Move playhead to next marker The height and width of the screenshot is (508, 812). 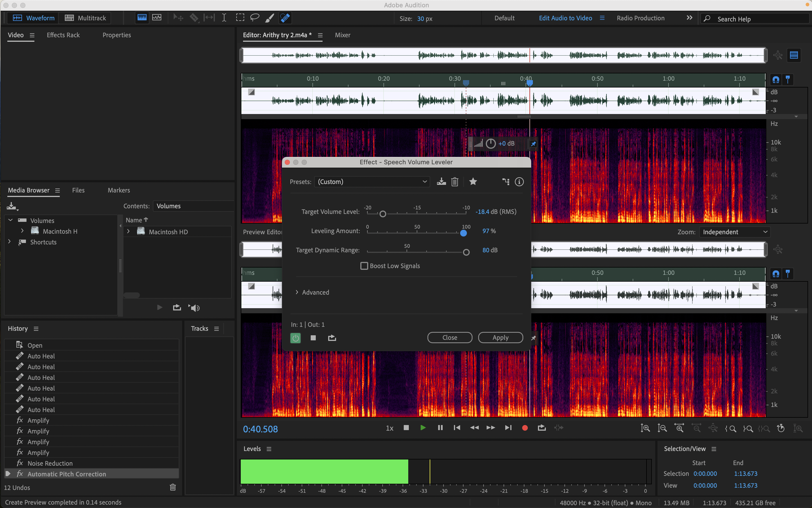[x=508, y=428]
